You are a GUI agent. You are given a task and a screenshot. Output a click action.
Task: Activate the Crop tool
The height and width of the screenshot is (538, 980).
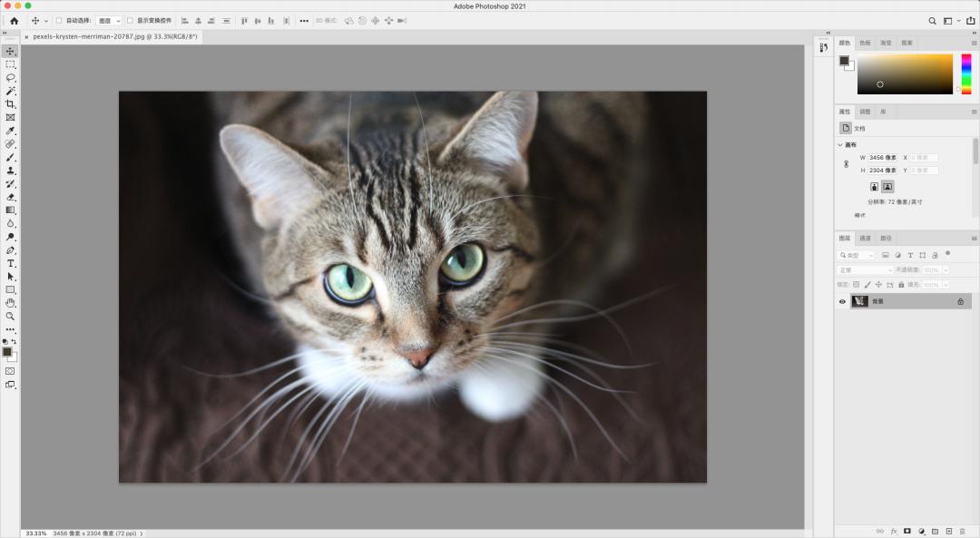tap(11, 103)
